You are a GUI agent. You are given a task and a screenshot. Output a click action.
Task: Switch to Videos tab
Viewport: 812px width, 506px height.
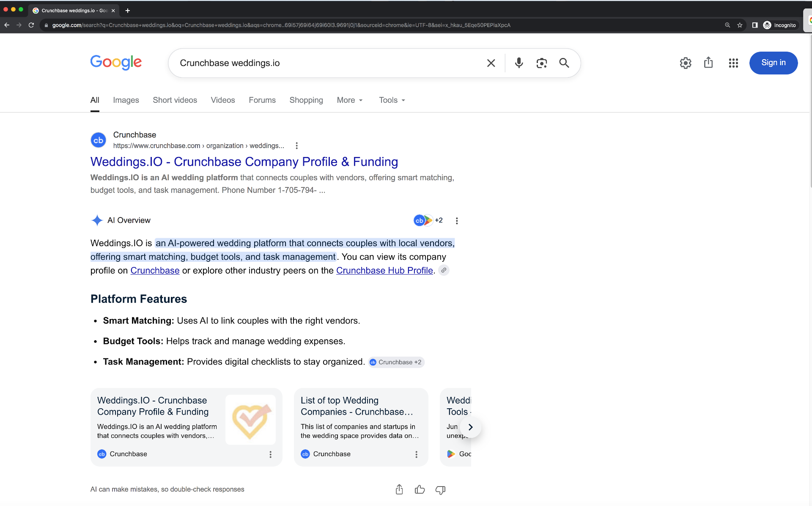[223, 100]
